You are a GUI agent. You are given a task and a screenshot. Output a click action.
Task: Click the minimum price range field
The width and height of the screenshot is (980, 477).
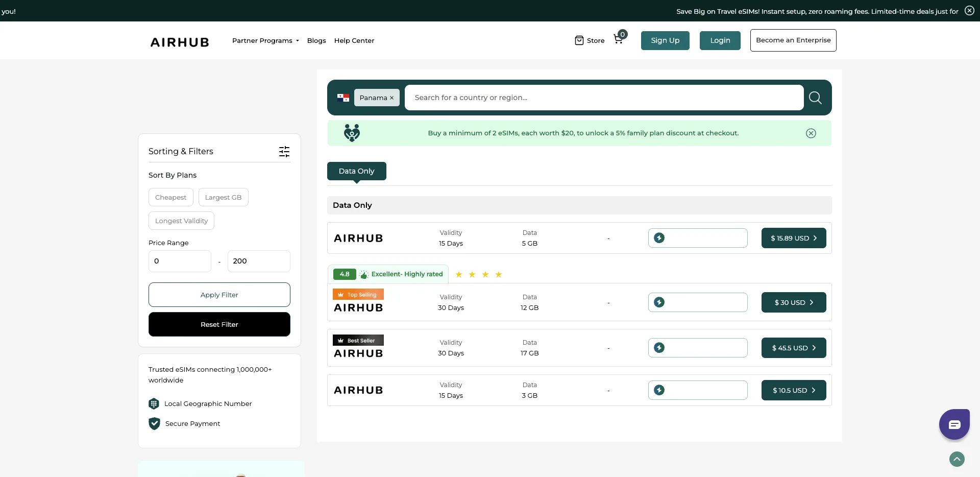(180, 261)
